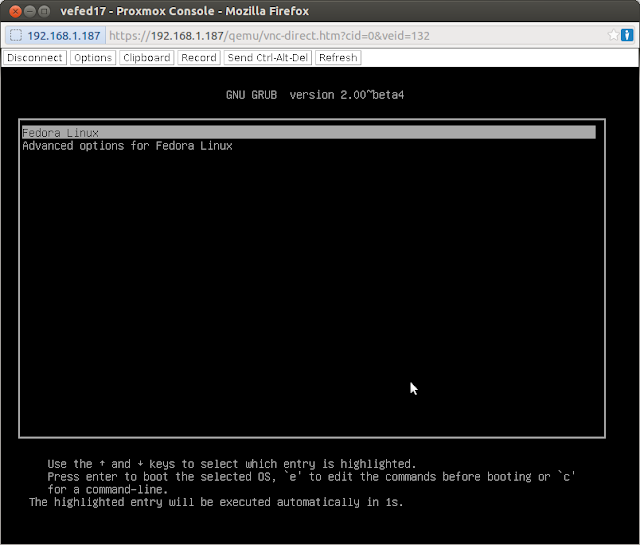Click the 'Press enter to boot' instruction line

pyautogui.click(x=311, y=477)
